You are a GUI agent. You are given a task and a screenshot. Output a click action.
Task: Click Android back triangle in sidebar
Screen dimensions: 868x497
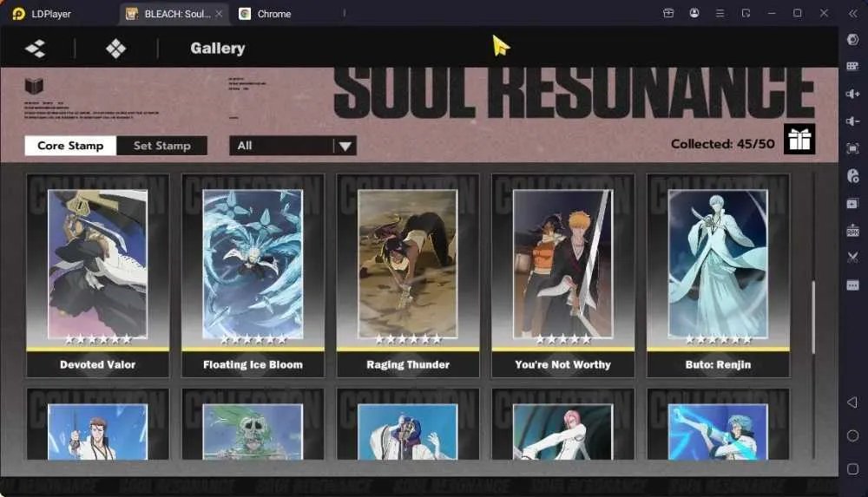coord(852,402)
